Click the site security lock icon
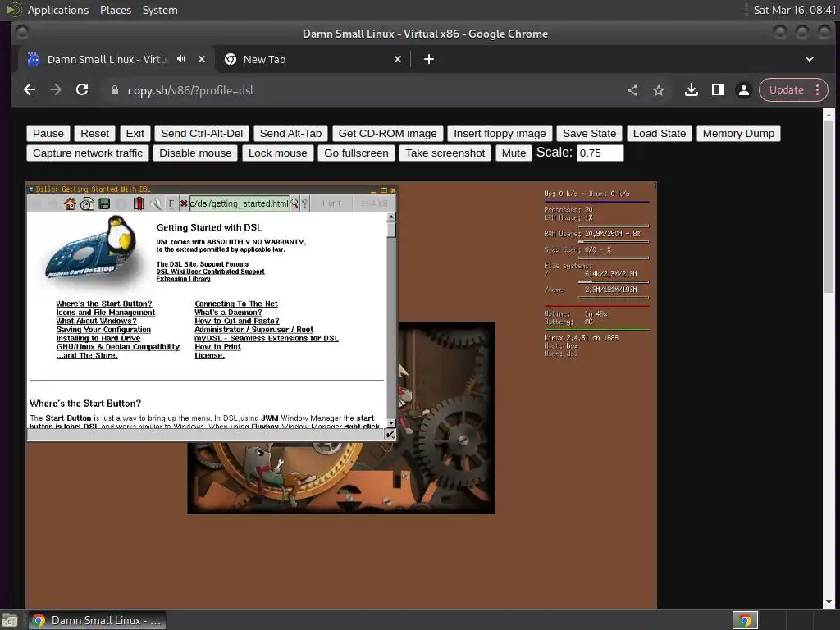 pos(114,90)
